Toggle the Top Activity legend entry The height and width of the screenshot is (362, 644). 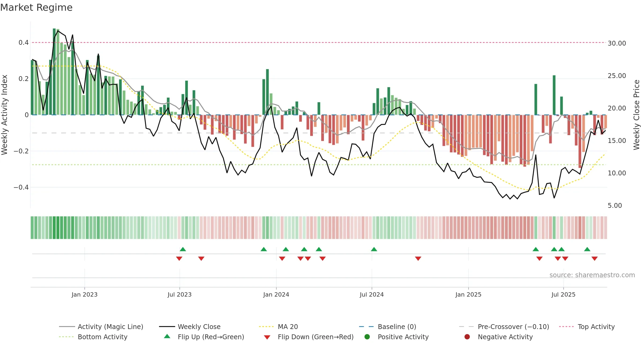pyautogui.click(x=587, y=327)
